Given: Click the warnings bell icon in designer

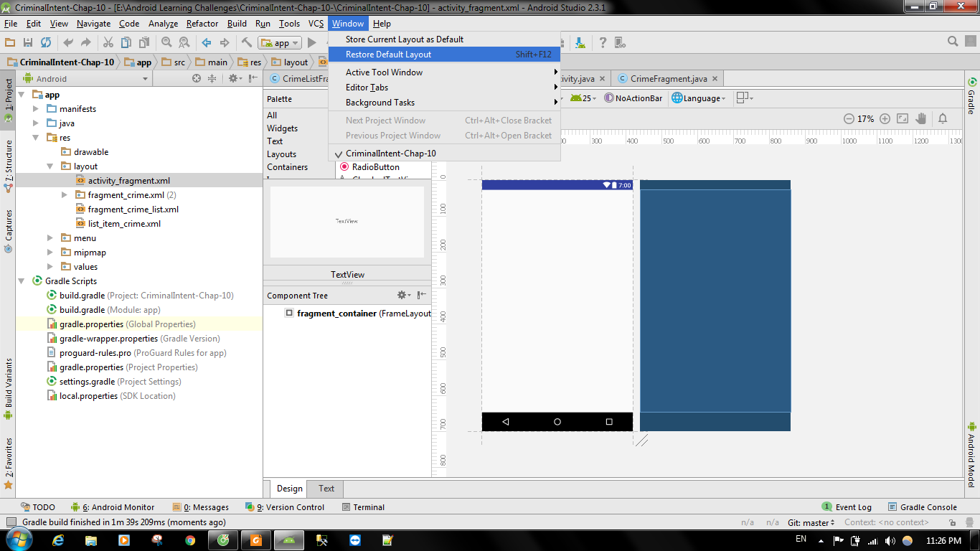Looking at the screenshot, I should pyautogui.click(x=943, y=119).
